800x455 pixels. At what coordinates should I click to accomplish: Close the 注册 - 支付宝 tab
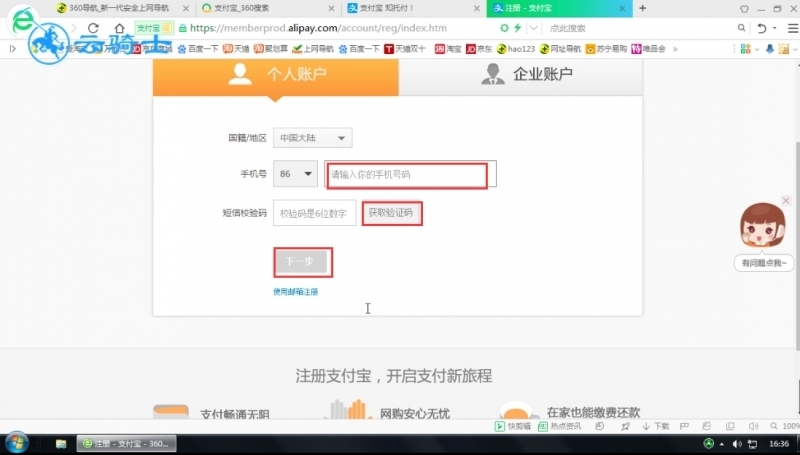pyautogui.click(x=622, y=9)
